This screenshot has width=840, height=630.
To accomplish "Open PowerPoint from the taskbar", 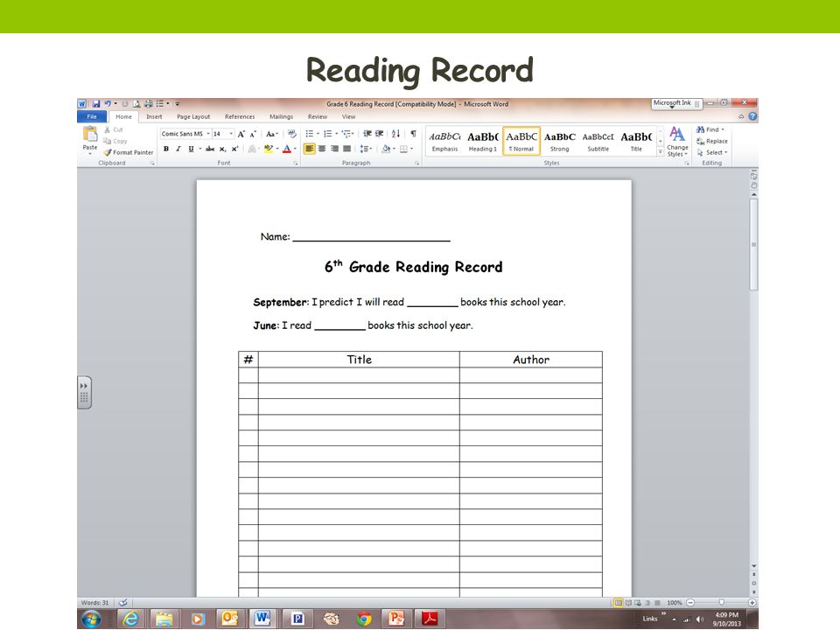I will point(396,619).
